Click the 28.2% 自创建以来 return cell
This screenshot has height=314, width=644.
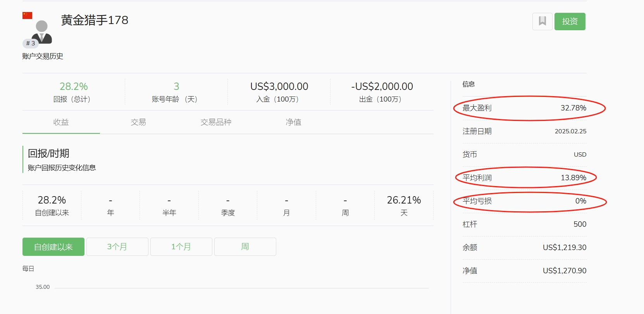tap(52, 205)
